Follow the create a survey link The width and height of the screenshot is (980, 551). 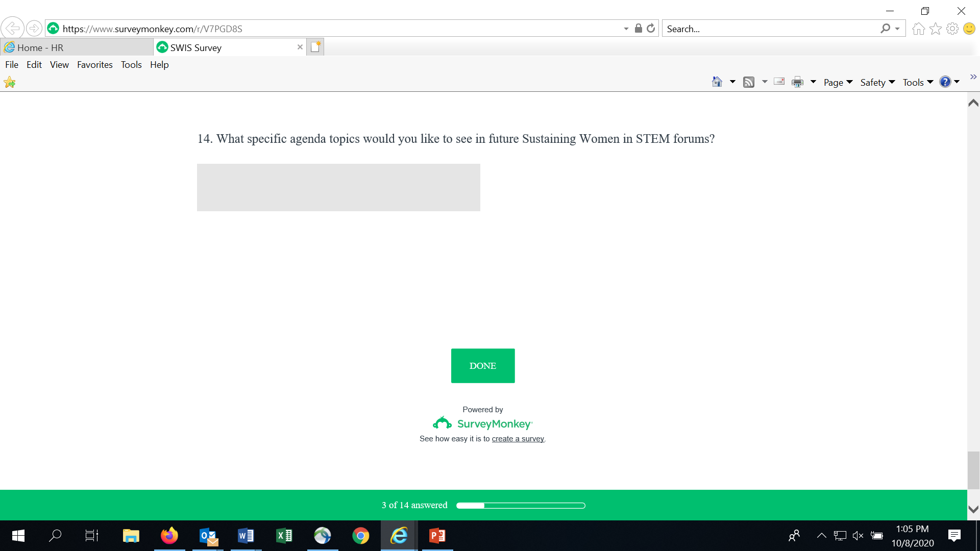[518, 439]
